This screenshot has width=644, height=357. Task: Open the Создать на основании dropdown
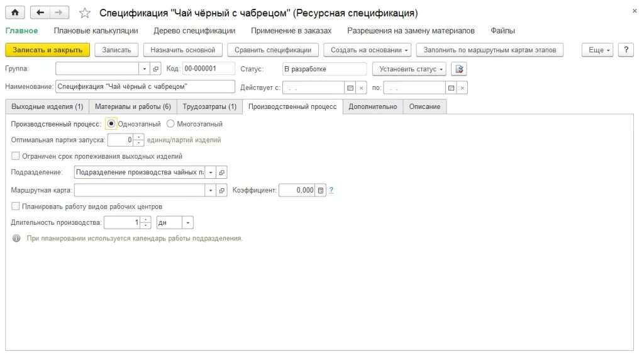tap(367, 50)
